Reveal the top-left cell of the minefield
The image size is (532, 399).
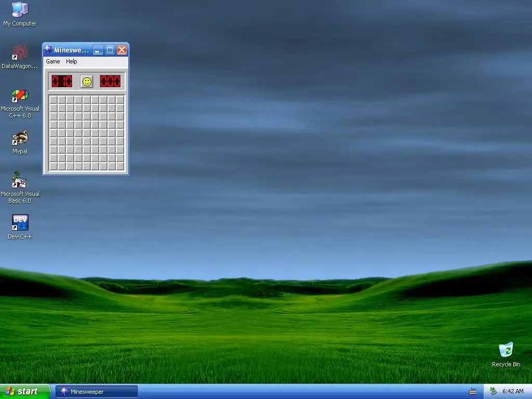click(x=54, y=100)
